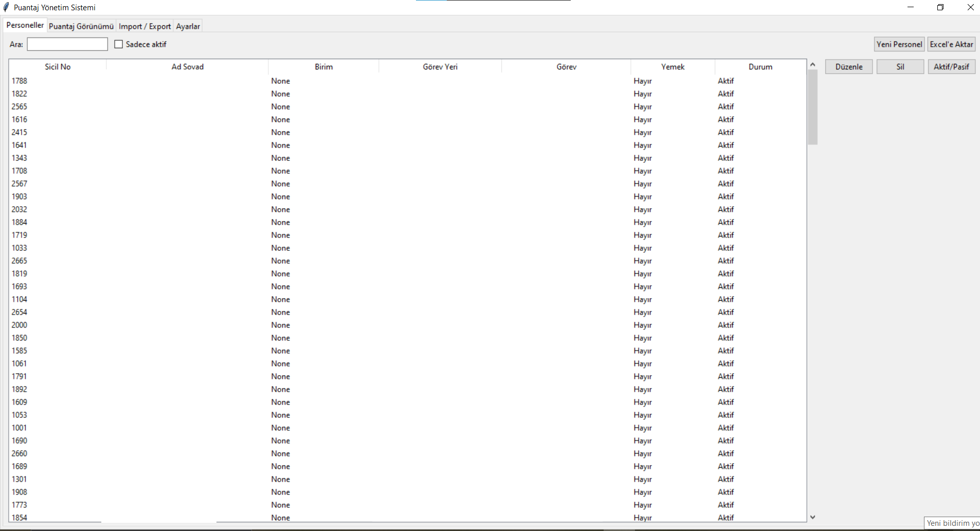Select the Personeller tab
This screenshot has height=531, width=980.
coord(25,25)
